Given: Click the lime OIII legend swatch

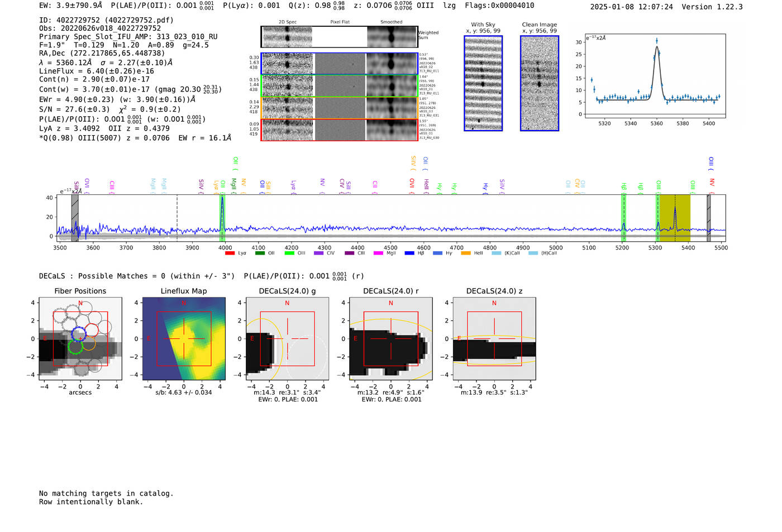Looking at the screenshot, I should (x=289, y=253).
